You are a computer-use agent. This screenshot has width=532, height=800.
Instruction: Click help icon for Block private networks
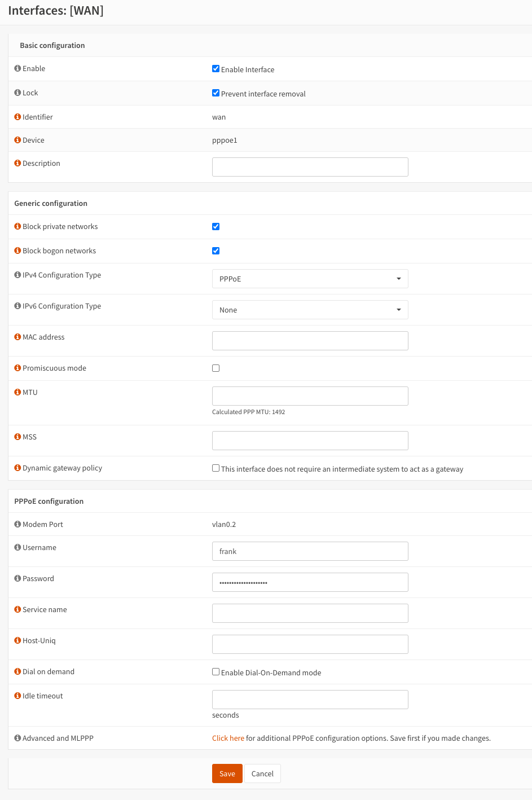point(17,226)
